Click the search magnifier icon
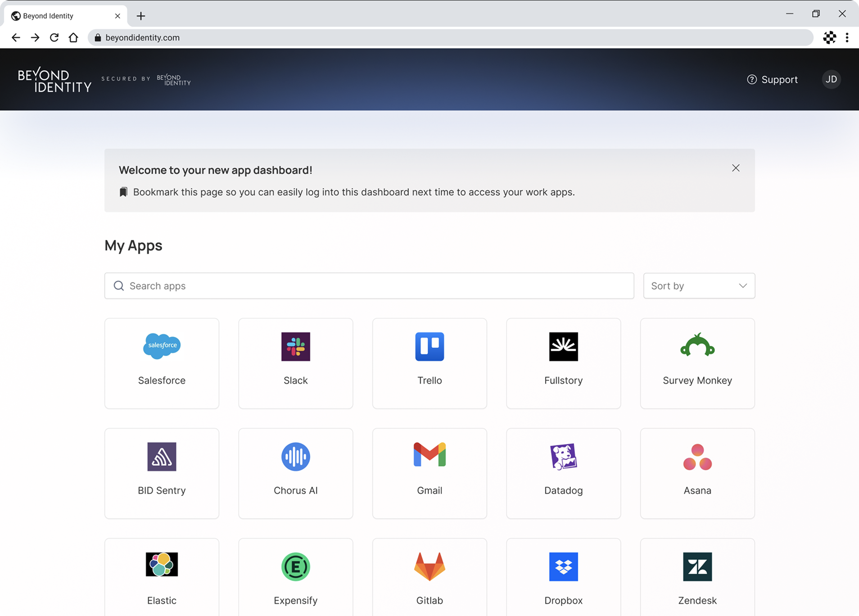Viewport: 859px width, 616px height. [119, 286]
